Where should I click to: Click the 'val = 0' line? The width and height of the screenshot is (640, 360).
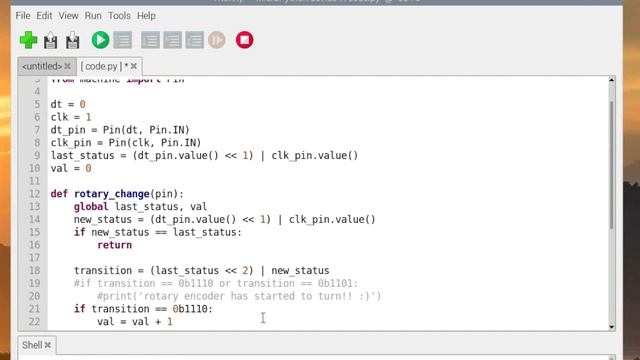click(71, 168)
